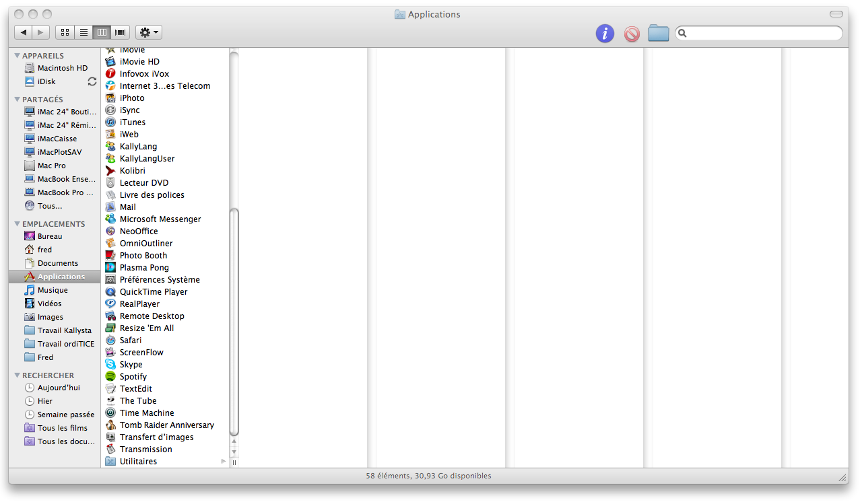This screenshot has width=862, height=504.
Task: Collapse the APPAREILS sidebar section
Action: [x=18, y=56]
